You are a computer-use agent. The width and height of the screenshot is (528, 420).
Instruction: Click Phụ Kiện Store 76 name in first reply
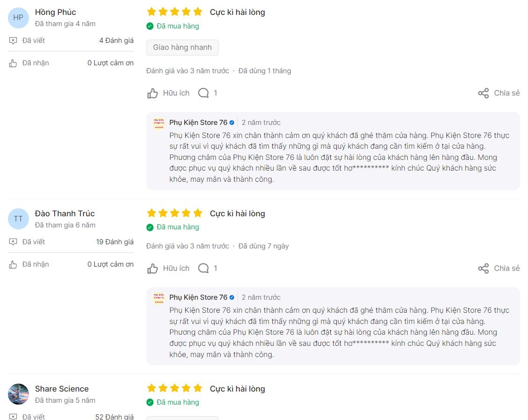coord(198,123)
